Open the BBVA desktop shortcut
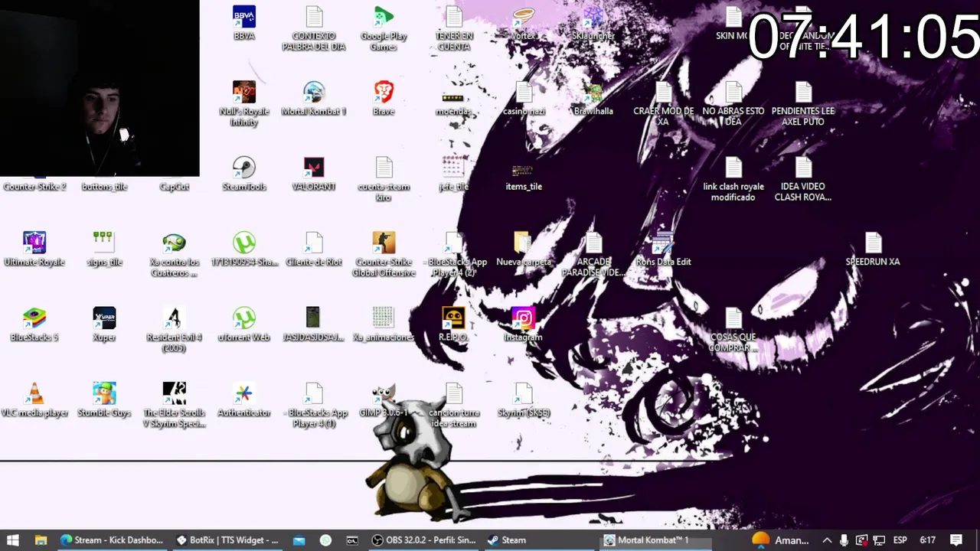The width and height of the screenshot is (980, 551). (244, 23)
